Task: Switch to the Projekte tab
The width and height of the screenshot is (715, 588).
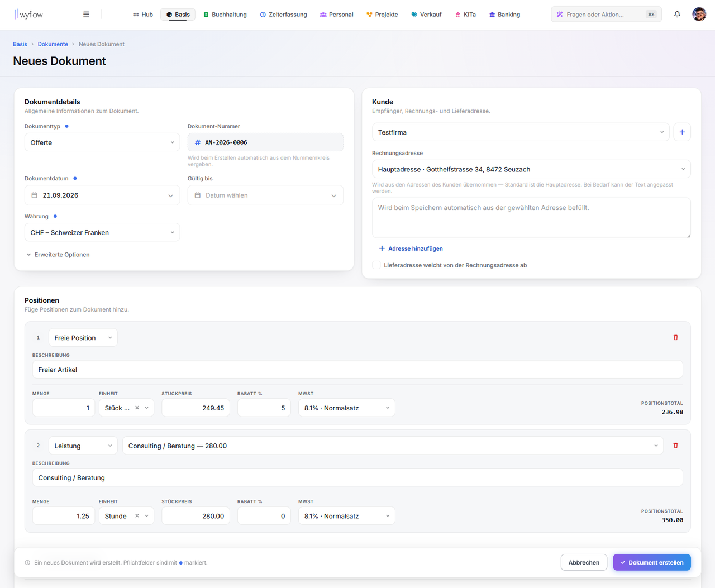Action: pyautogui.click(x=382, y=15)
